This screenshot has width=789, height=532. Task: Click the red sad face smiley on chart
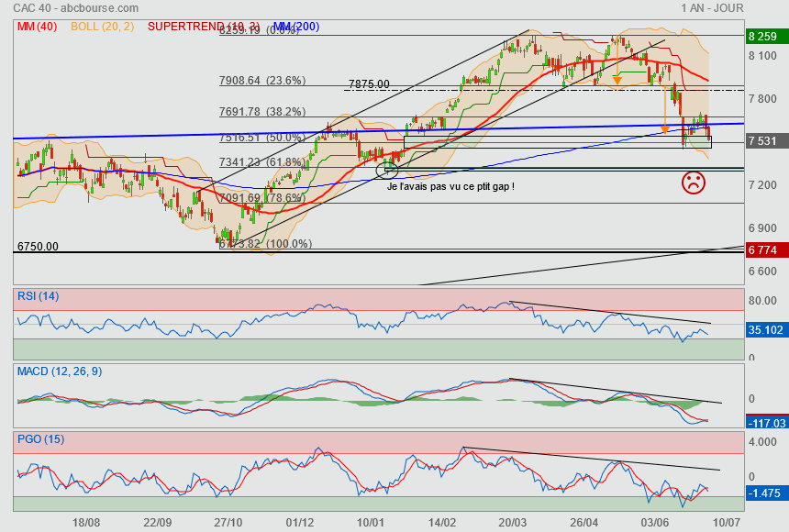point(694,183)
